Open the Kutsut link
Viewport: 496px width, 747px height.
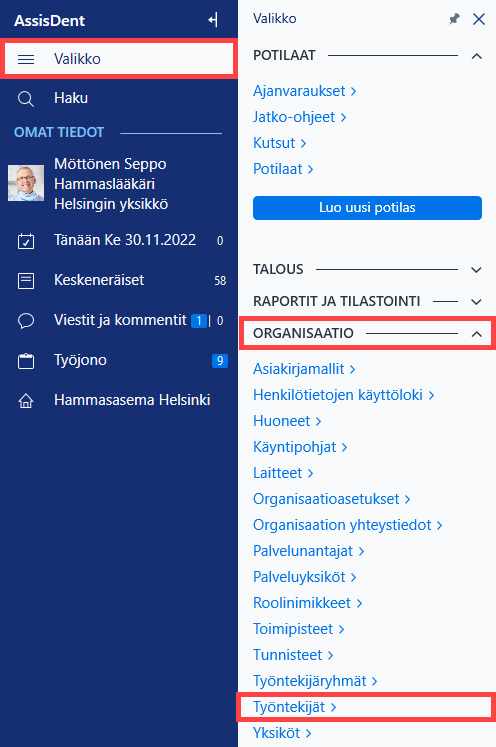(x=279, y=143)
